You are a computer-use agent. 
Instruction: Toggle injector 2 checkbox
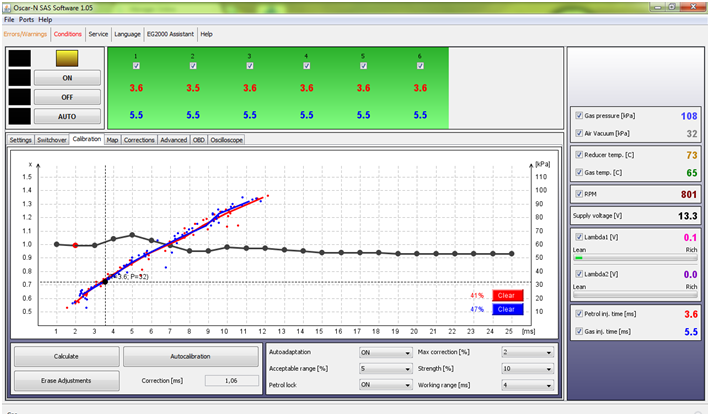(193, 66)
